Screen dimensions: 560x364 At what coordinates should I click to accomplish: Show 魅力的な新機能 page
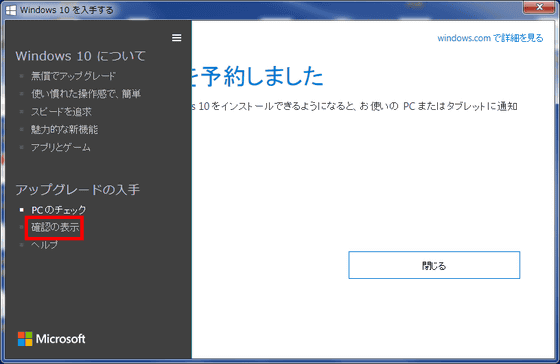[64, 129]
